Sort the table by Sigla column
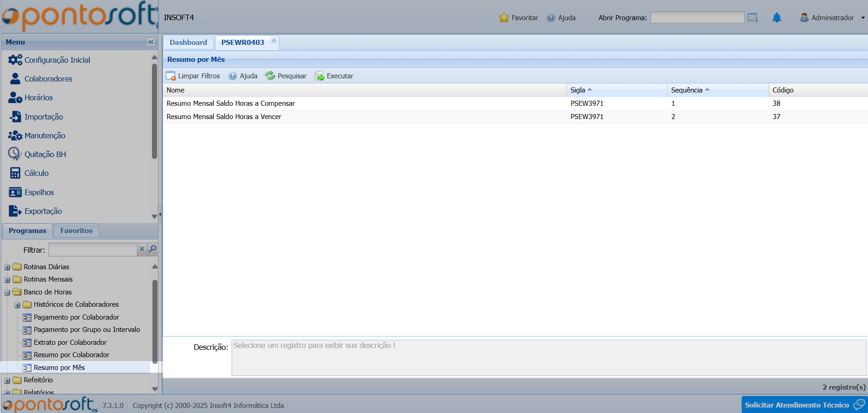The image size is (868, 413). click(578, 90)
